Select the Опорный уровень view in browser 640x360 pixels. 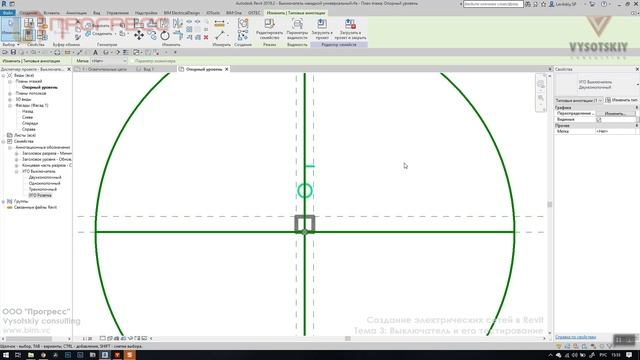(40, 87)
